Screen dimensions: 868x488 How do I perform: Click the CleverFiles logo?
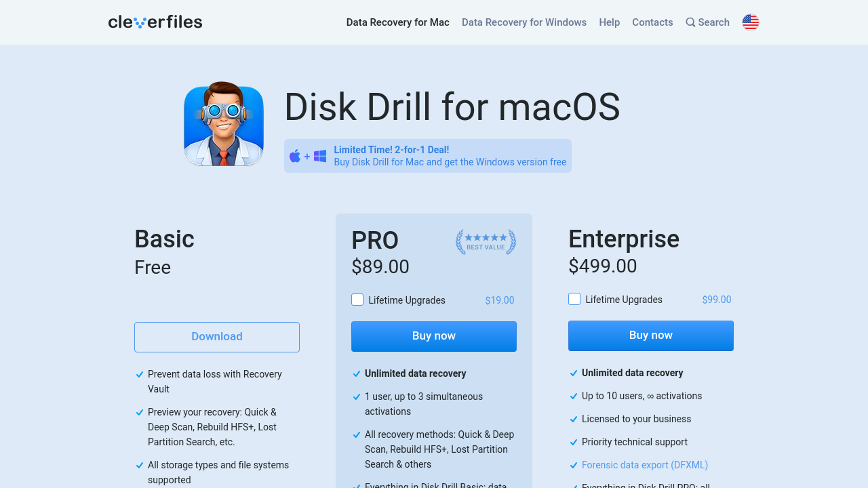(x=155, y=22)
